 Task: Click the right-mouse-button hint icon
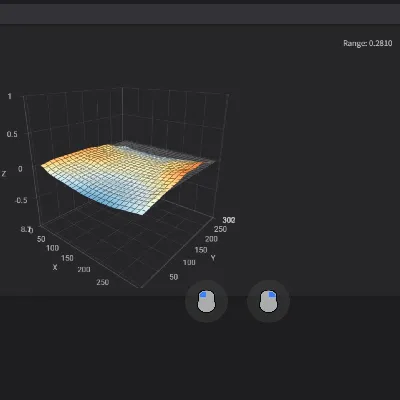tap(268, 301)
